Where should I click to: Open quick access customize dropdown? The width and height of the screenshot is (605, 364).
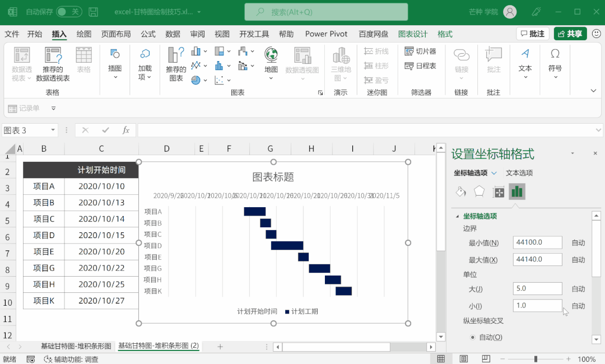click(x=54, y=108)
